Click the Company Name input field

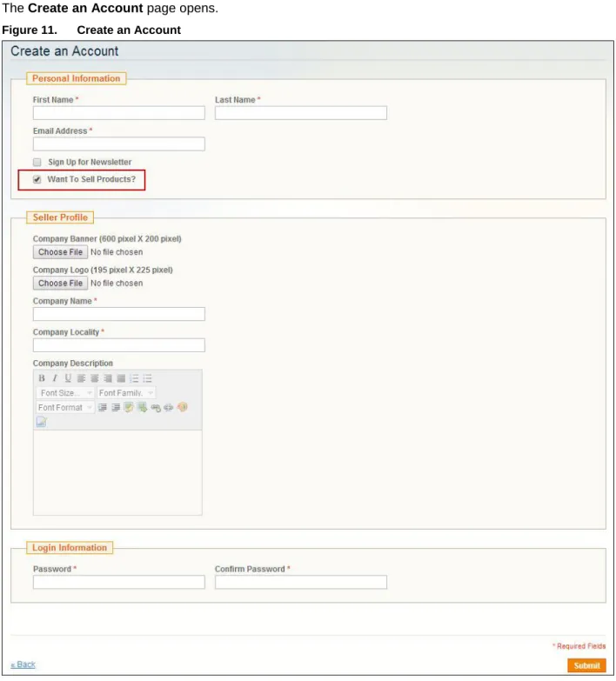(x=118, y=314)
